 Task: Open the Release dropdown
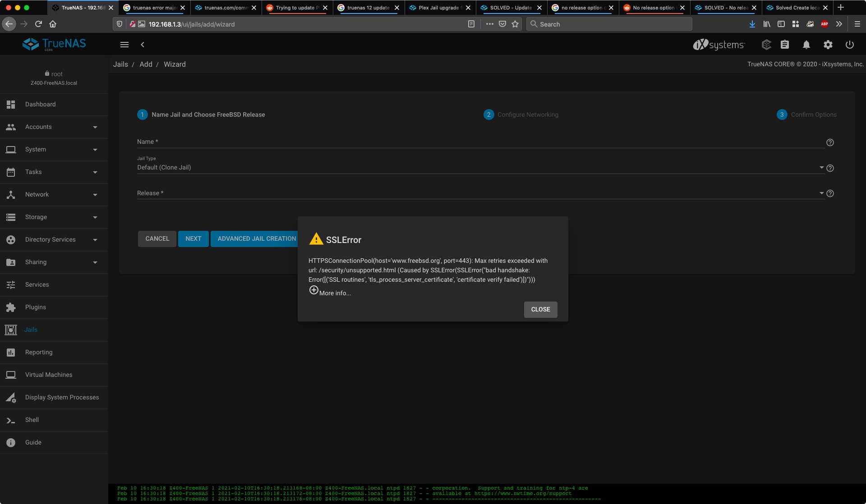(480, 193)
